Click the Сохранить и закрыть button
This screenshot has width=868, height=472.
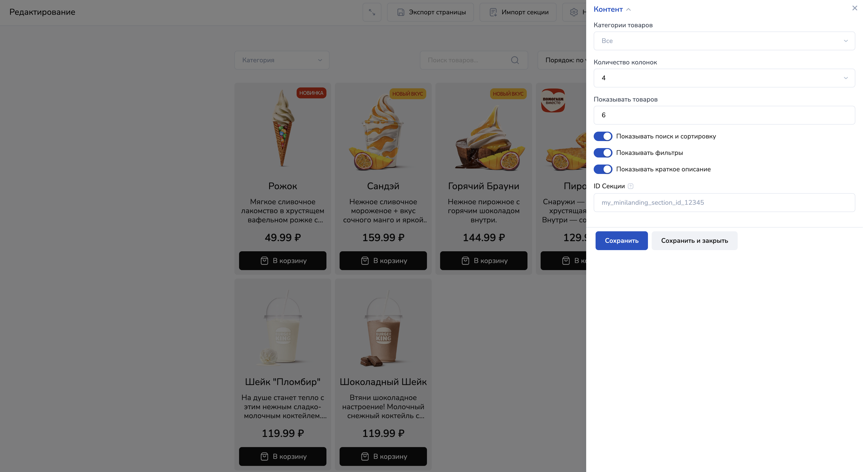[694, 241]
